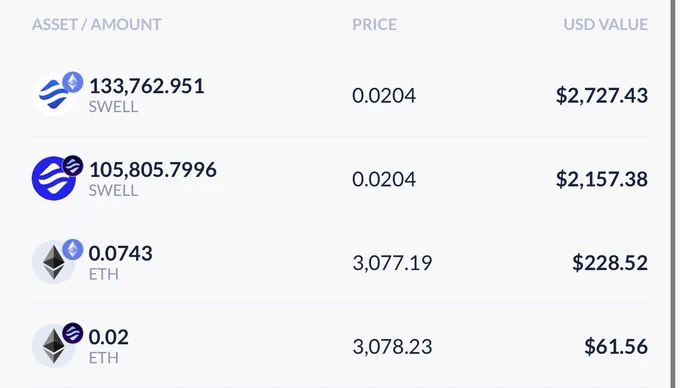The image size is (680, 388).
Task: Click the SWELL token icon in first row
Action: point(53,94)
